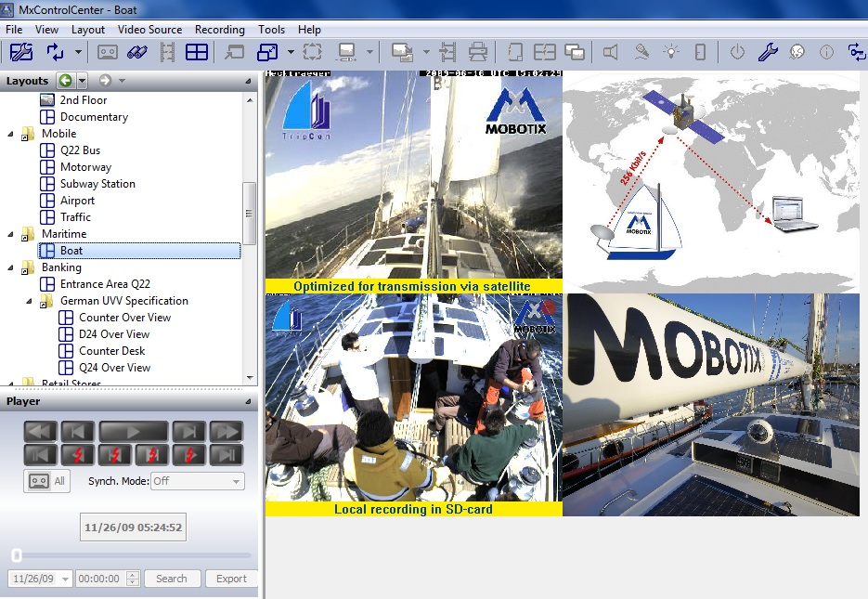Click the grey forward arrow in Layouts
This screenshot has height=599, width=868.
(x=105, y=81)
